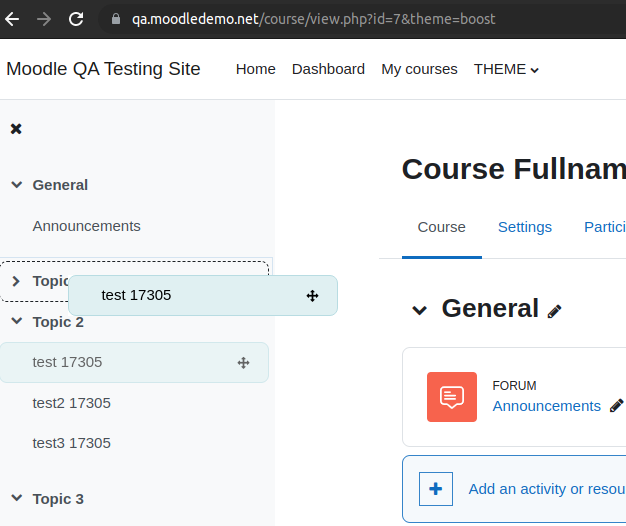Go to Home in the navigation
The image size is (626, 526).
[256, 69]
